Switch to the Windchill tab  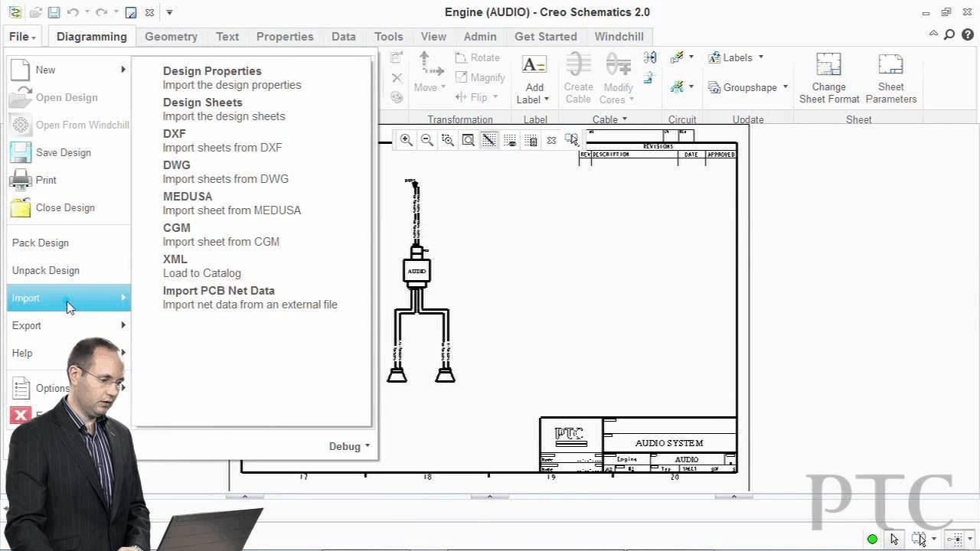(x=619, y=36)
